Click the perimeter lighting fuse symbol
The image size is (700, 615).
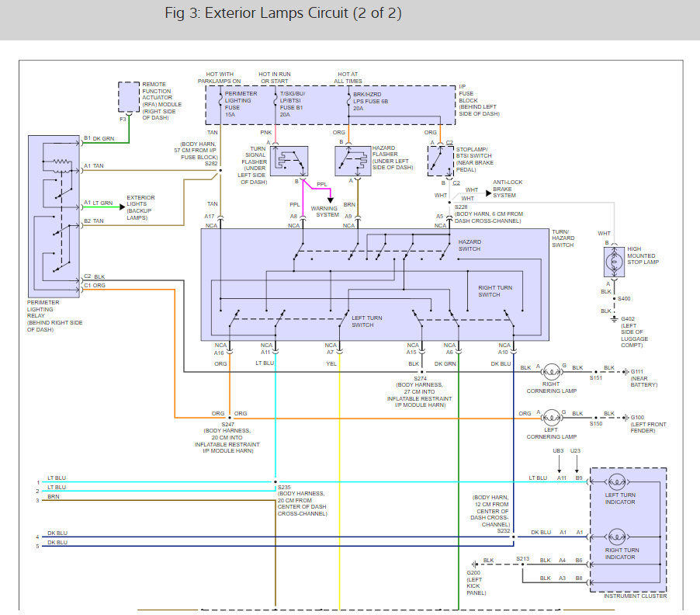(220, 100)
